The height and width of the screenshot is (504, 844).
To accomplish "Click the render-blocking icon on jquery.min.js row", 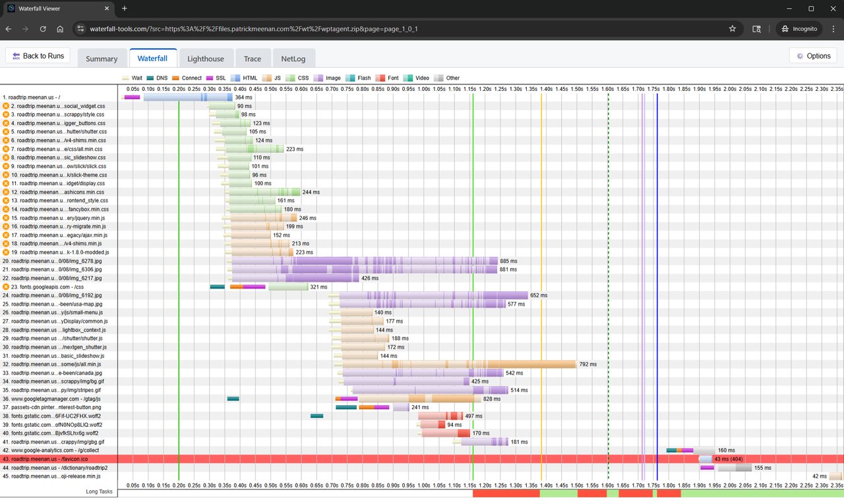I will coord(6,218).
